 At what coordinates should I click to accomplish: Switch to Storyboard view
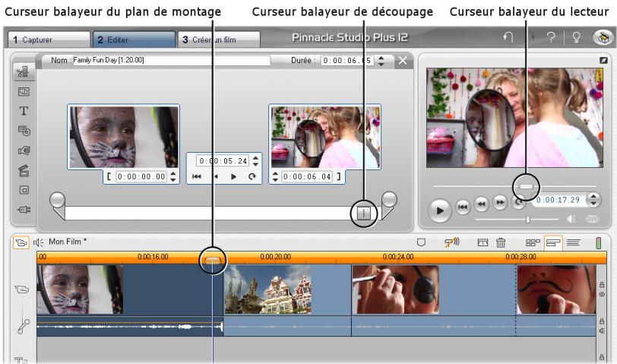533,243
